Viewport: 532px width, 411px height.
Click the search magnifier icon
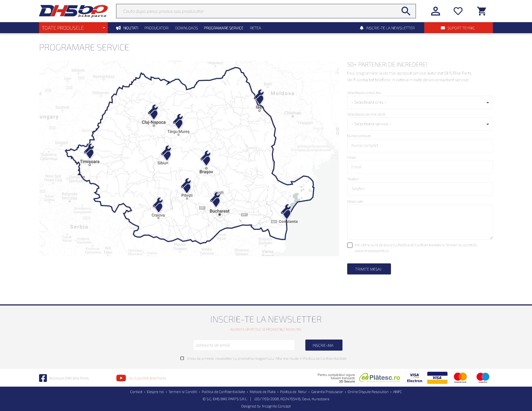pyautogui.click(x=406, y=11)
